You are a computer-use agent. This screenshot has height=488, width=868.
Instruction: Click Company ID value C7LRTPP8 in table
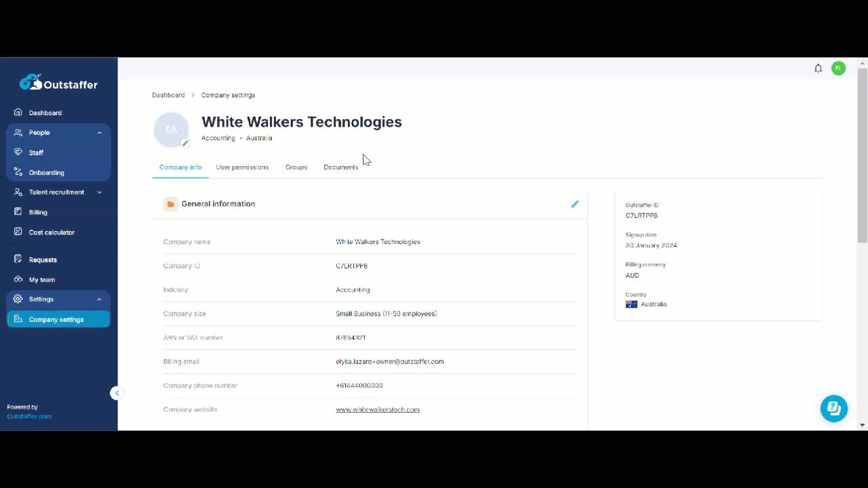click(x=351, y=266)
